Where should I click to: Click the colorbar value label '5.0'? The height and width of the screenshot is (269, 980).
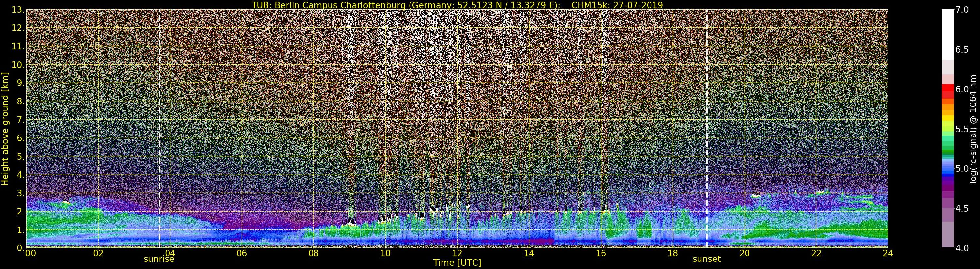click(962, 168)
